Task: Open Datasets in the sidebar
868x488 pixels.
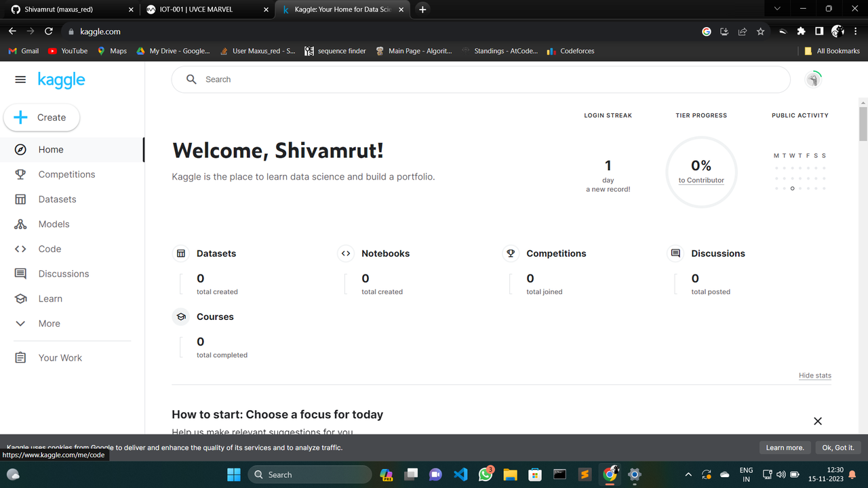Action: click(72, 199)
